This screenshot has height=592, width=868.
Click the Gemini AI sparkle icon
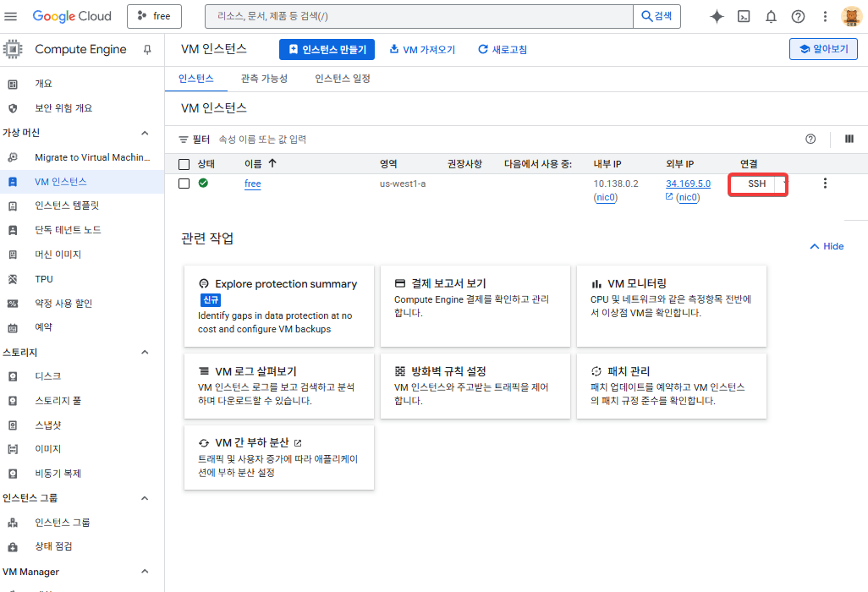pos(717,16)
